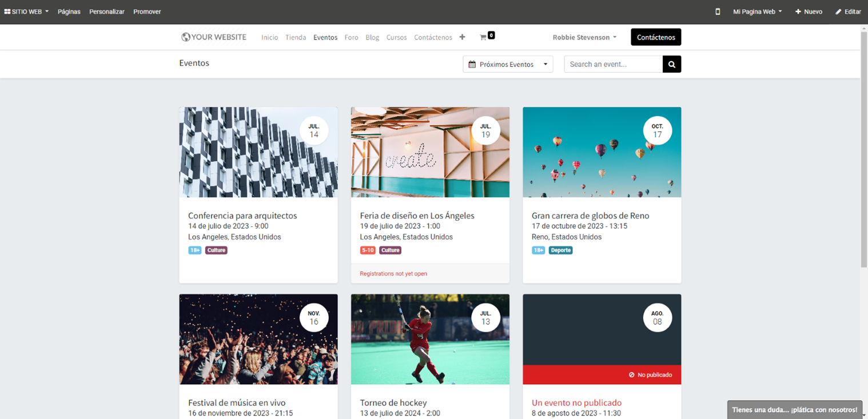This screenshot has width=868, height=419.
Task: Click the YOUR WEBSITE globe logo
Action: click(x=213, y=37)
